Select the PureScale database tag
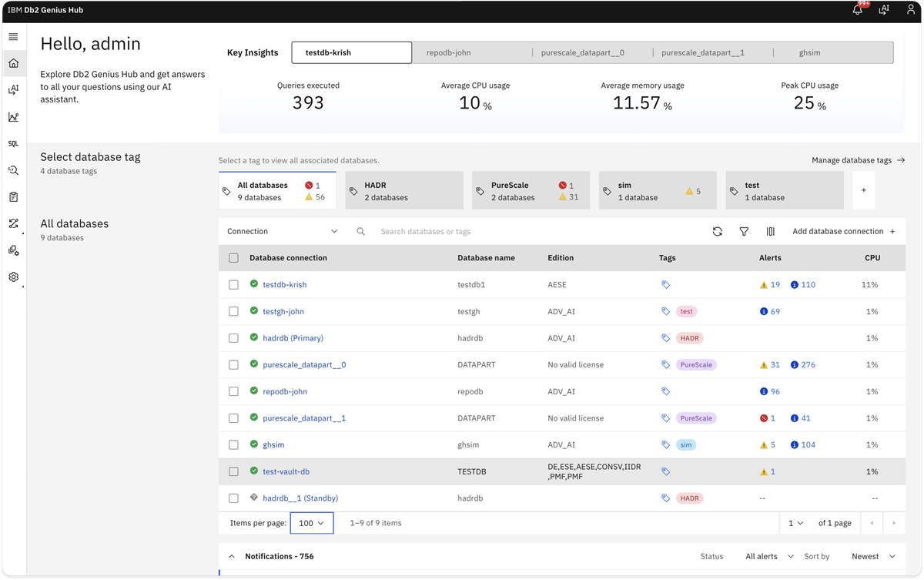924x580 pixels. click(531, 190)
